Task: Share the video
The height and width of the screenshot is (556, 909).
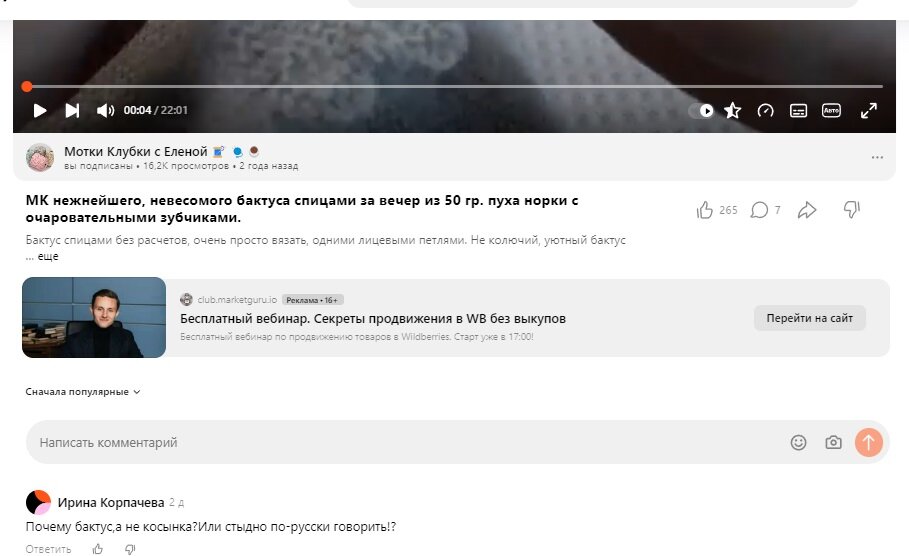Action: tap(807, 210)
